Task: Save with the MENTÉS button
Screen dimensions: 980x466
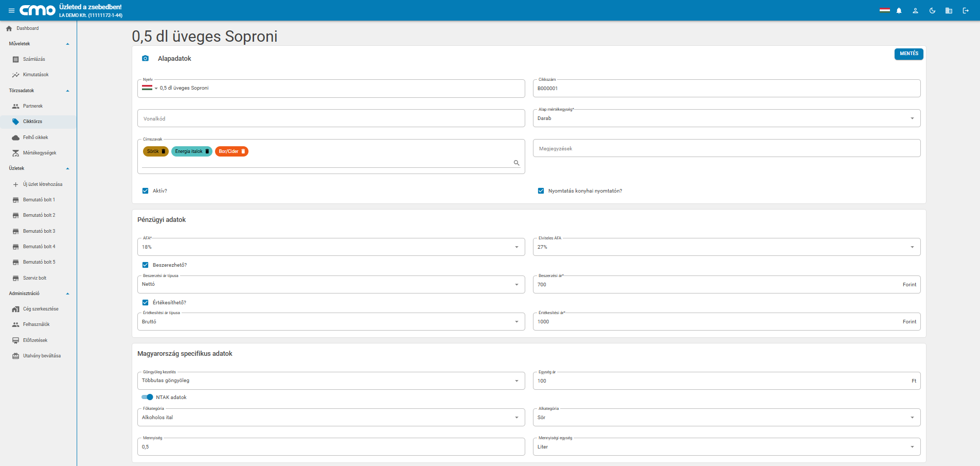Action: pos(908,54)
